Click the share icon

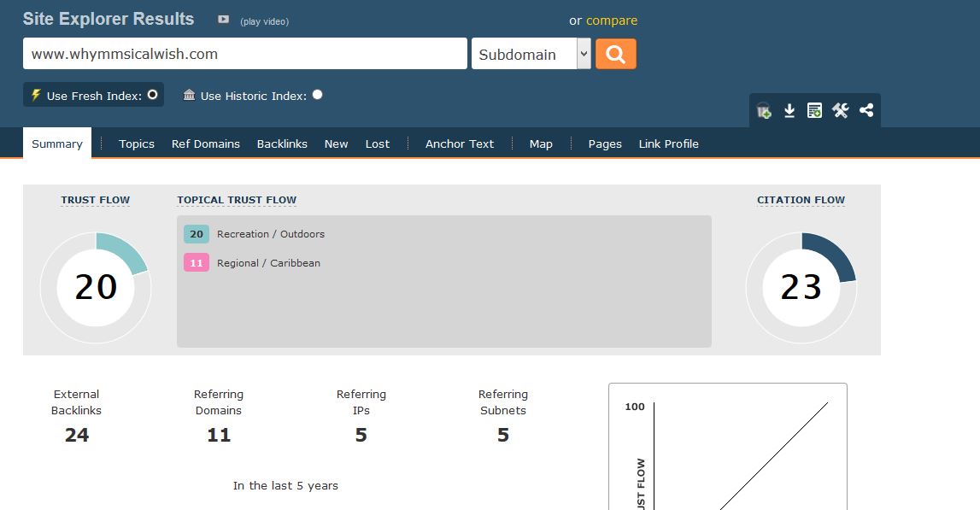pos(866,110)
